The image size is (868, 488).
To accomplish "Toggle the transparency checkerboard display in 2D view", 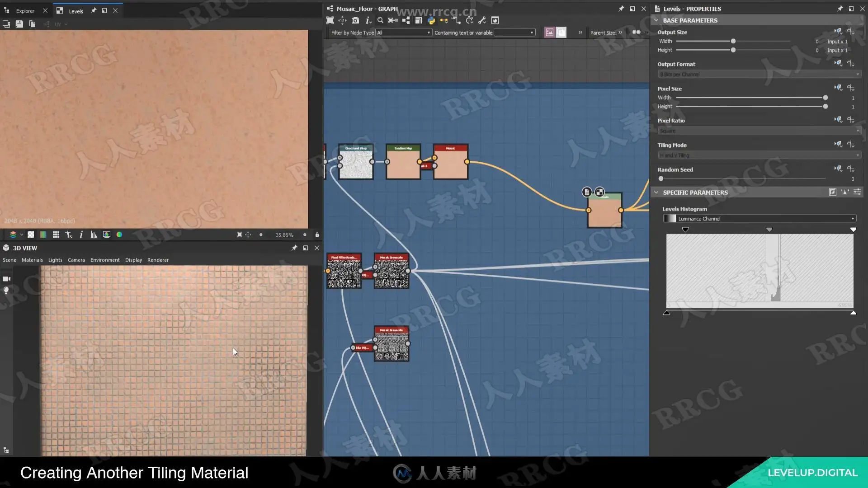I will click(x=31, y=235).
